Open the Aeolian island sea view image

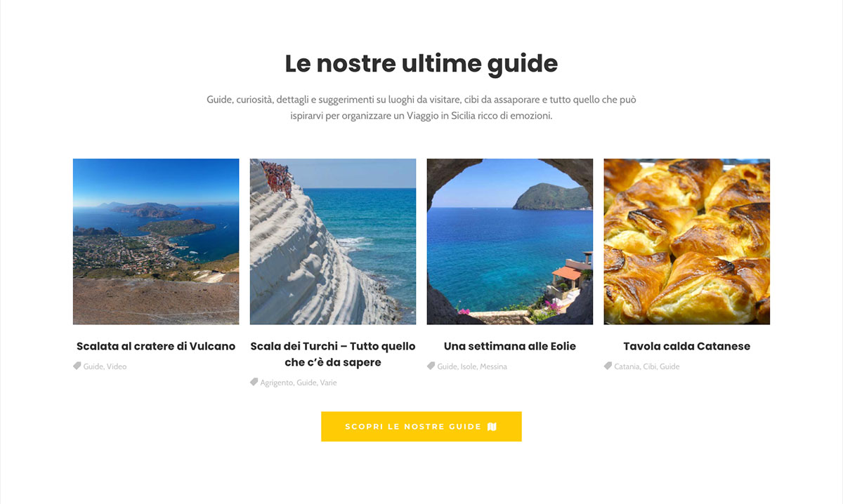tap(510, 241)
